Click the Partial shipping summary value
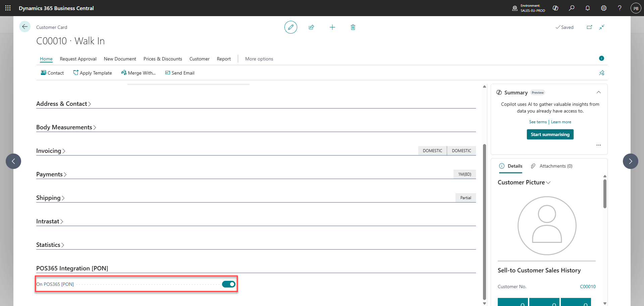Viewport: 644px width, 306px height. coord(466,198)
